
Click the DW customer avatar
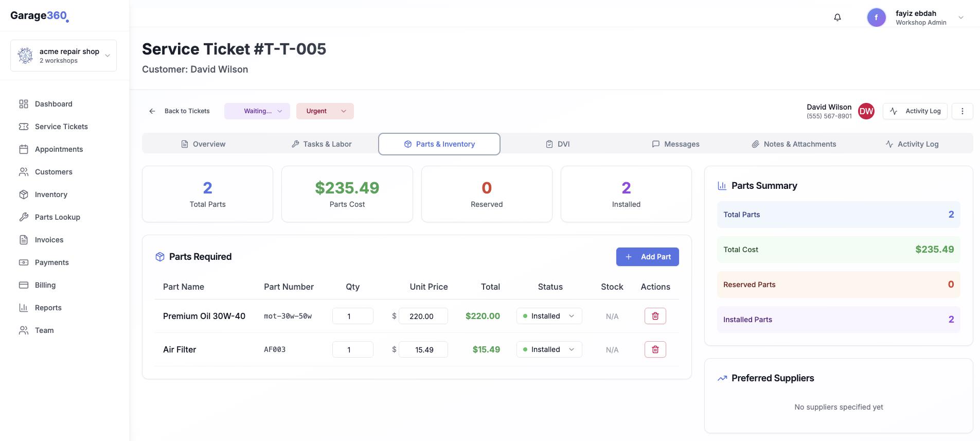(x=866, y=111)
